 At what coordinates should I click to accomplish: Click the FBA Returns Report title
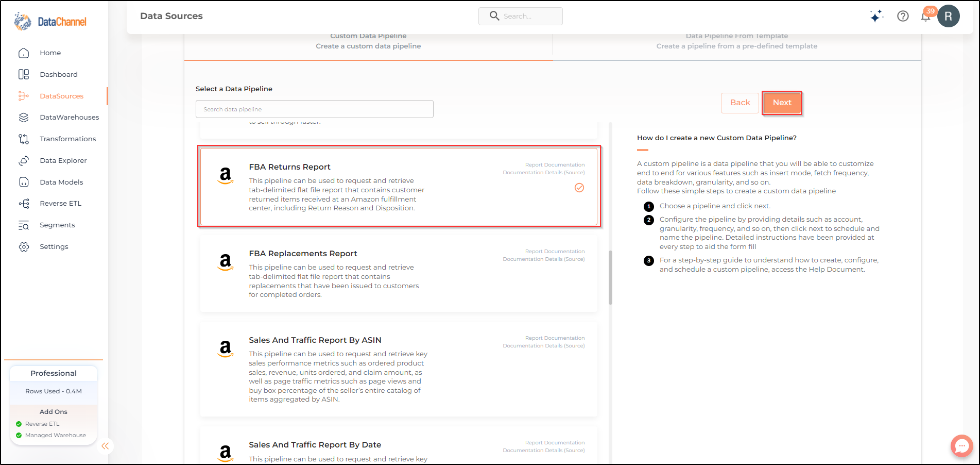pos(289,167)
